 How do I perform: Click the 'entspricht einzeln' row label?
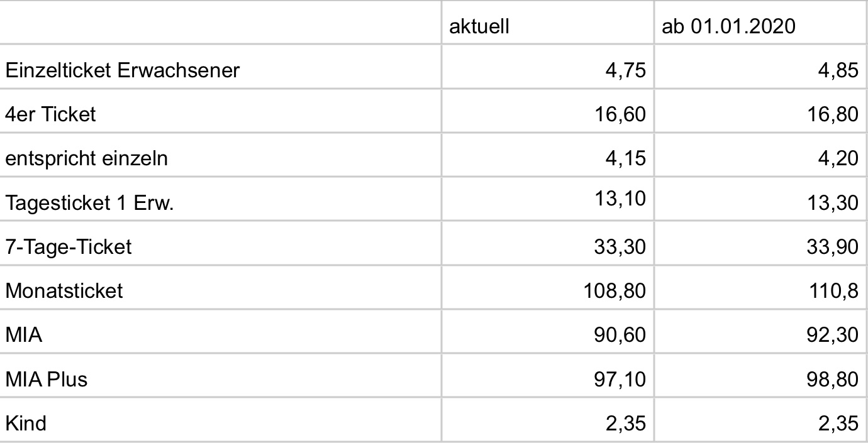click(x=87, y=158)
